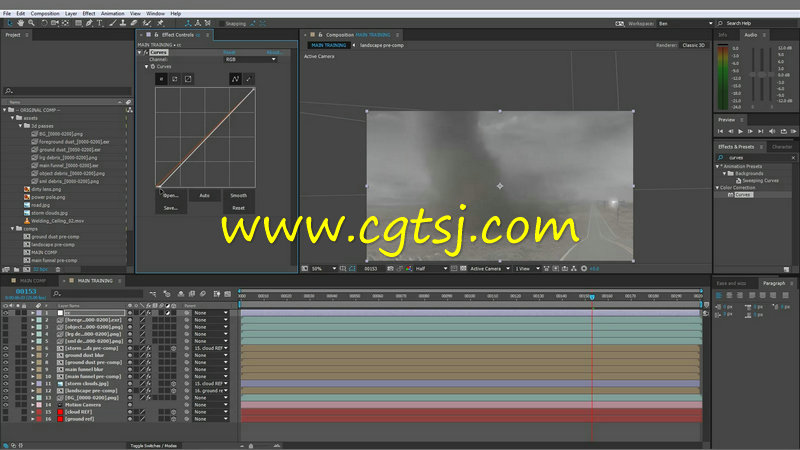Left-align text in Paragraph panel
This screenshot has width=800, height=450.
tap(718, 295)
